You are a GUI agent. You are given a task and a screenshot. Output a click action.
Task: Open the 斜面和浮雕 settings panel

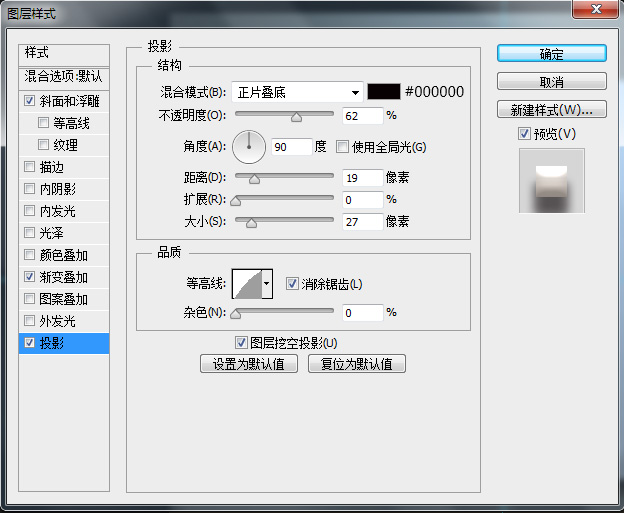point(69,101)
